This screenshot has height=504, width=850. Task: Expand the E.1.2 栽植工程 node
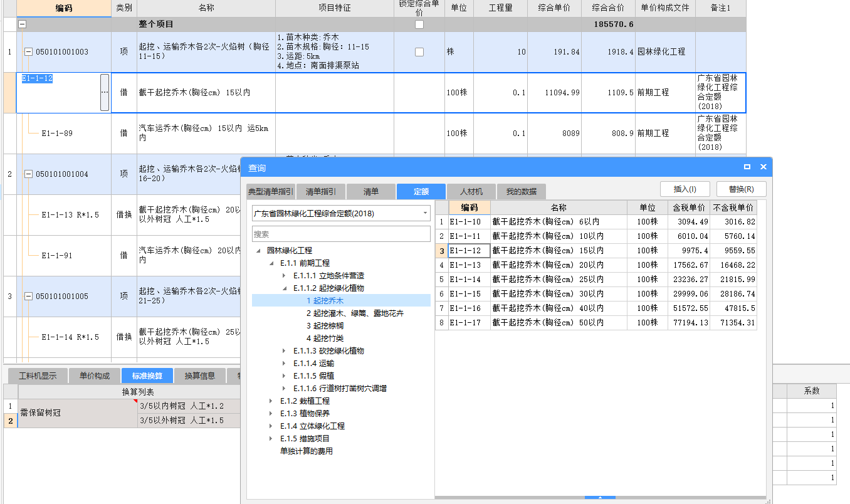tap(271, 401)
